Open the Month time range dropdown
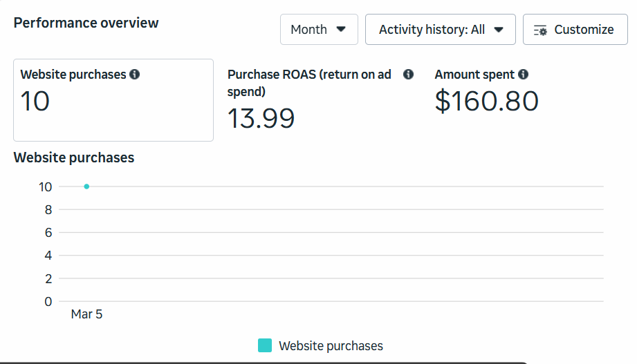The image size is (637, 364). (x=319, y=30)
